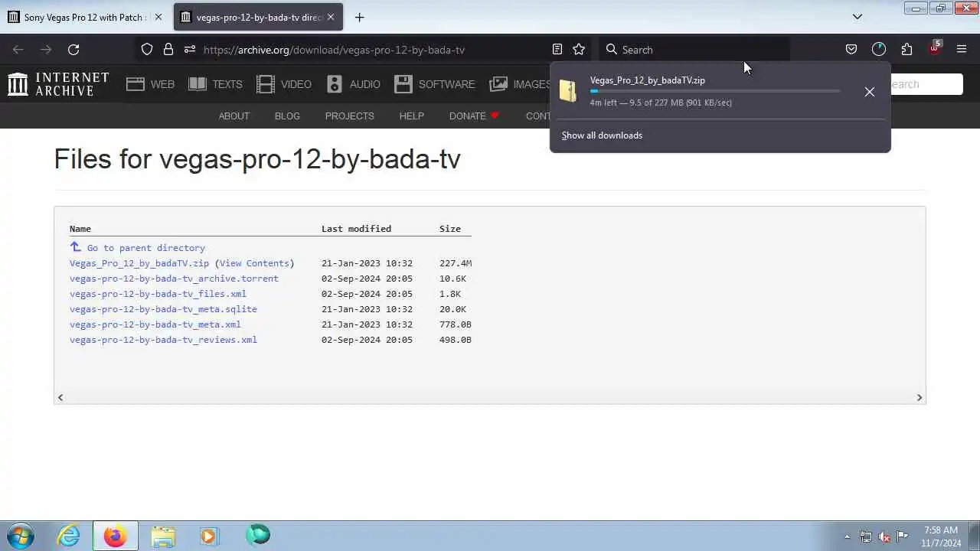Cancel the Vegas_Pro_12_by_badaTV.zip download
This screenshot has width=980, height=551.
[869, 92]
